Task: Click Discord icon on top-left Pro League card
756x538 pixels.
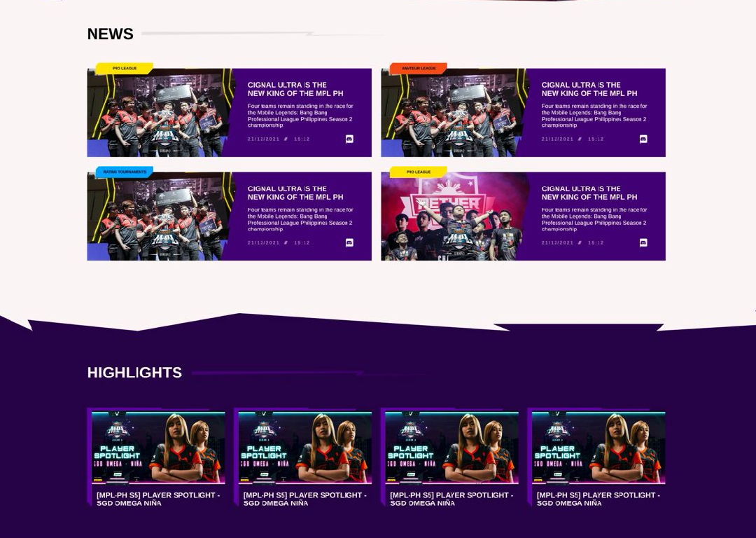Action: click(349, 139)
